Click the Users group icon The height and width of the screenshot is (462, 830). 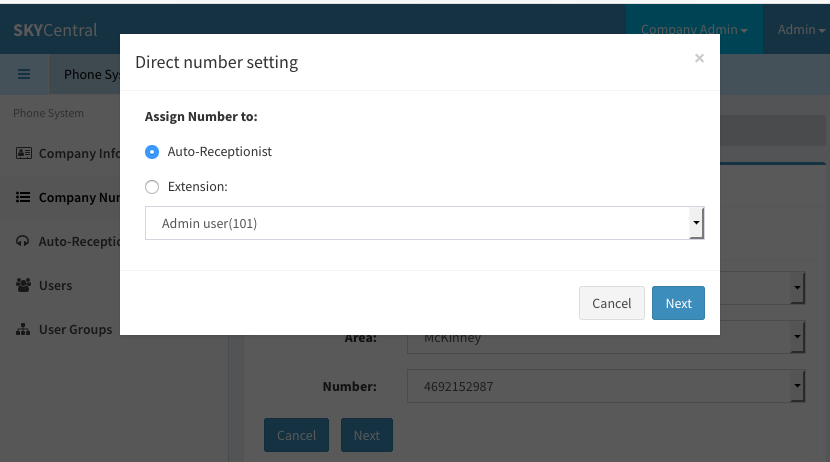[23, 285]
